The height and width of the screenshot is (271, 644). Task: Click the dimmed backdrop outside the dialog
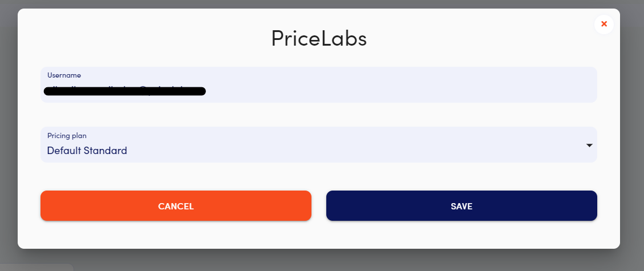631,136
